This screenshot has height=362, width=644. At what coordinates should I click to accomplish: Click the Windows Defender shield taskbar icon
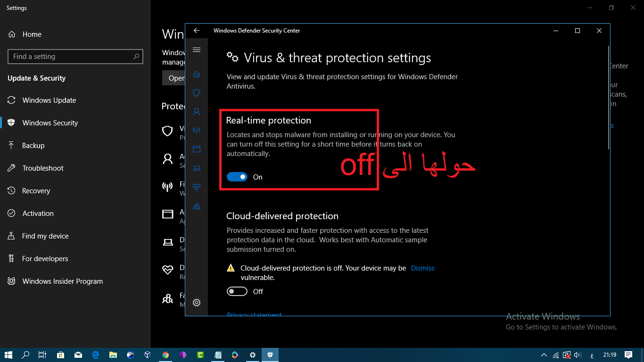point(270,355)
